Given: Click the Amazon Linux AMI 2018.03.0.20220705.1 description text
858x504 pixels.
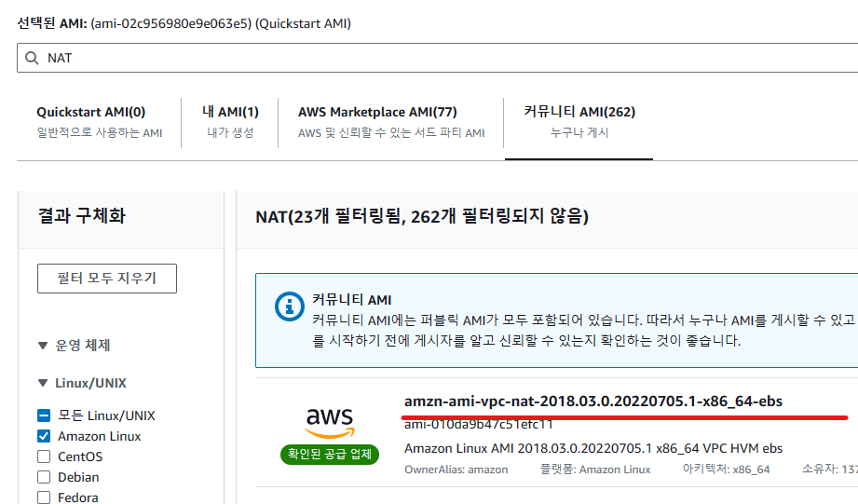Looking at the screenshot, I should (x=593, y=448).
